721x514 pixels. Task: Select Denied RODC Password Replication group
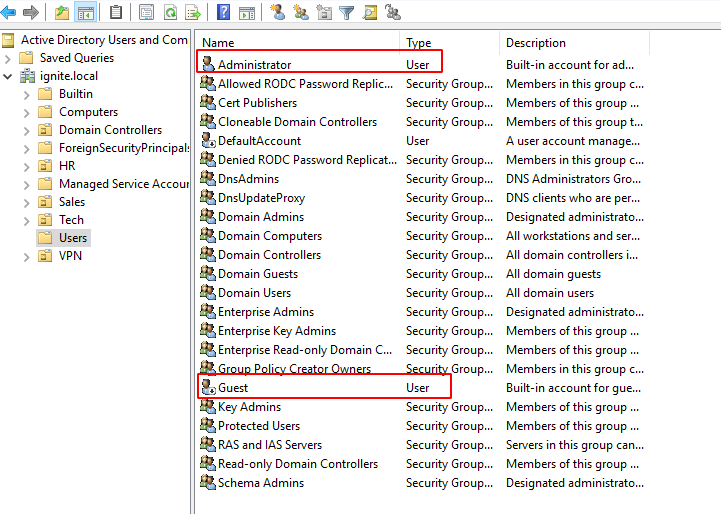click(307, 160)
